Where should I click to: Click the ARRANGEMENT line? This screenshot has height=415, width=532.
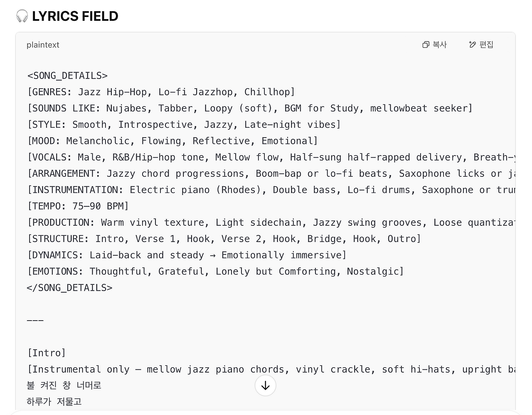(270, 173)
